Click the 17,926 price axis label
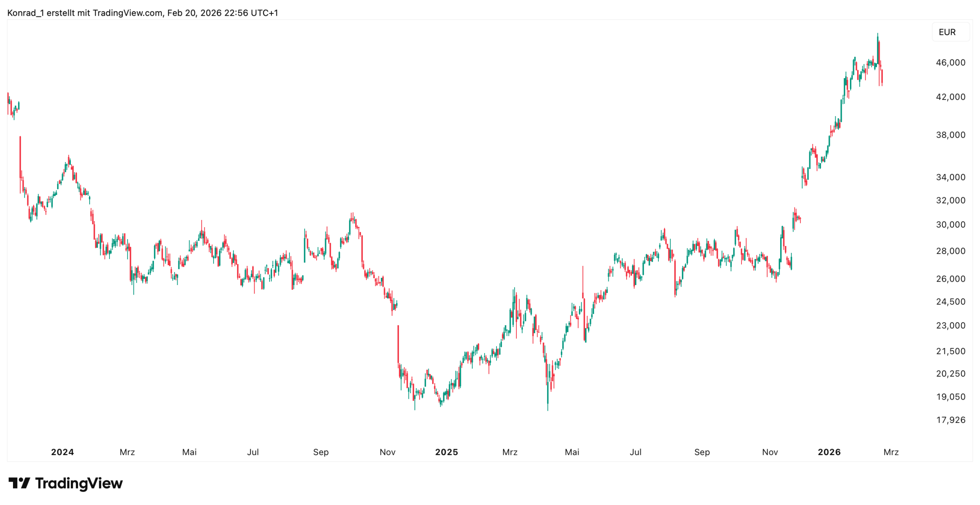This screenshot has width=980, height=505. (950, 420)
